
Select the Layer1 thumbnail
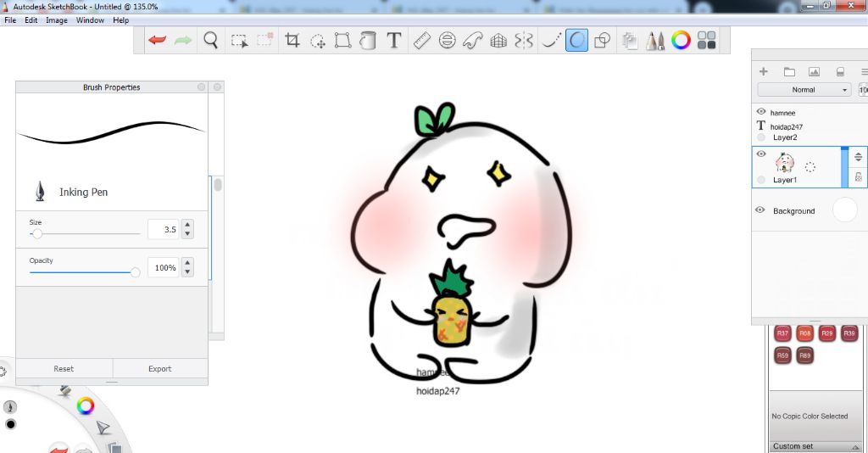pyautogui.click(x=784, y=163)
